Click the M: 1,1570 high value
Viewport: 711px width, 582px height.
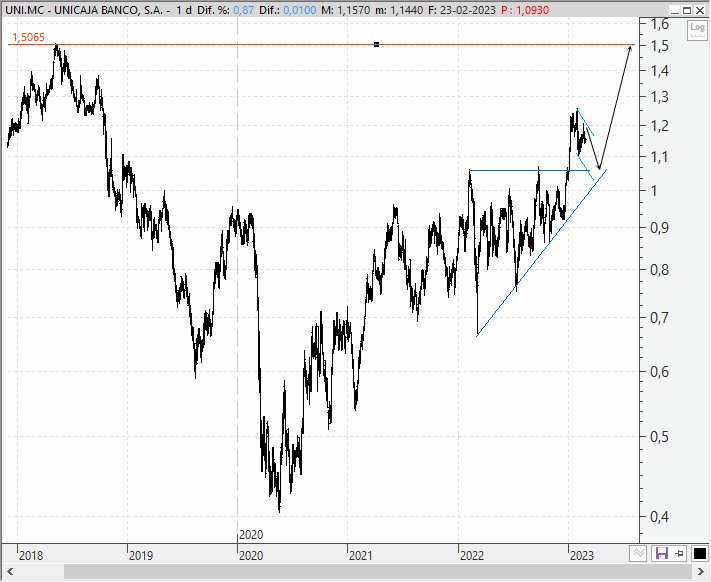[x=346, y=10]
